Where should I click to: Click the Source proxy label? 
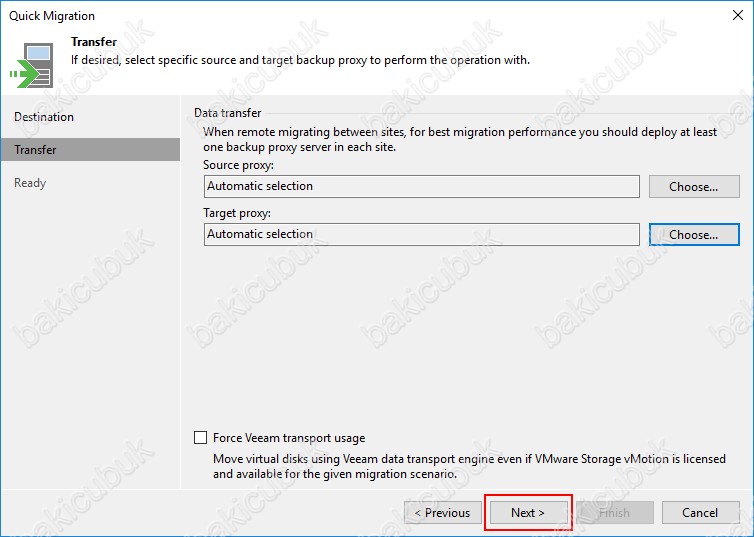coord(239,165)
